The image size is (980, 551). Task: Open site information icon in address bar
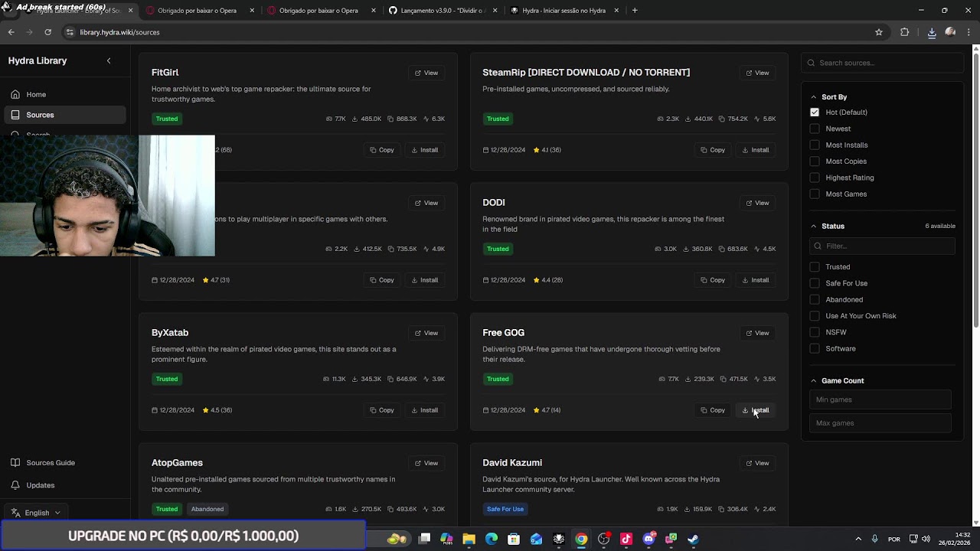click(x=70, y=32)
